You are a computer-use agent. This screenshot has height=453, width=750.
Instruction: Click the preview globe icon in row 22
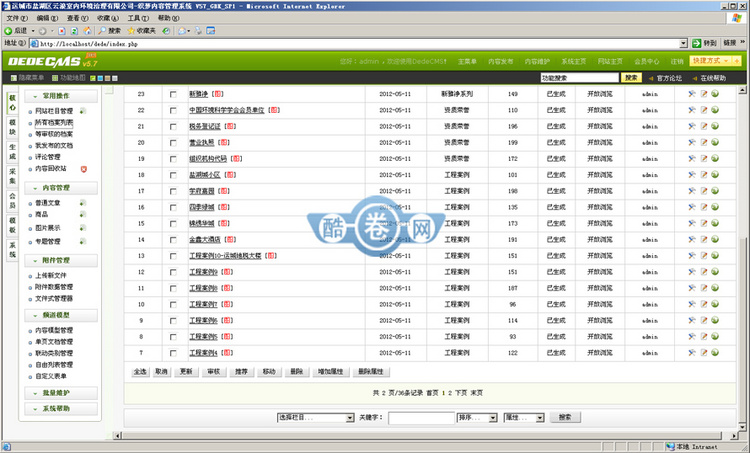tap(715, 110)
